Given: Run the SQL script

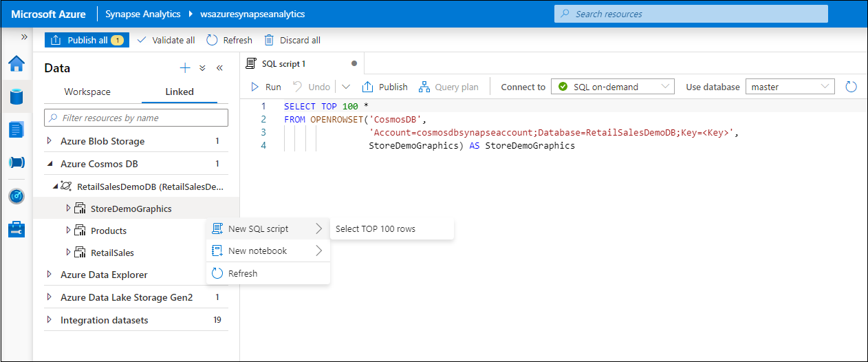Looking at the screenshot, I should (266, 87).
